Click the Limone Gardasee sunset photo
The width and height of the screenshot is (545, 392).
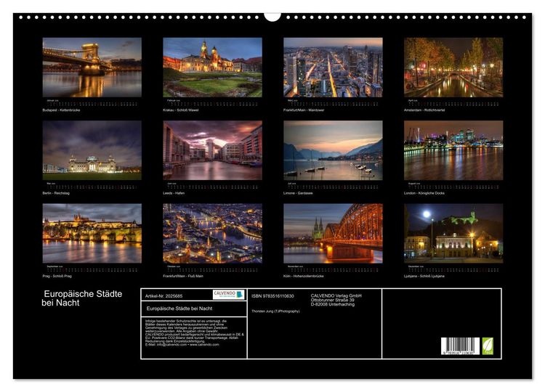[333, 150]
